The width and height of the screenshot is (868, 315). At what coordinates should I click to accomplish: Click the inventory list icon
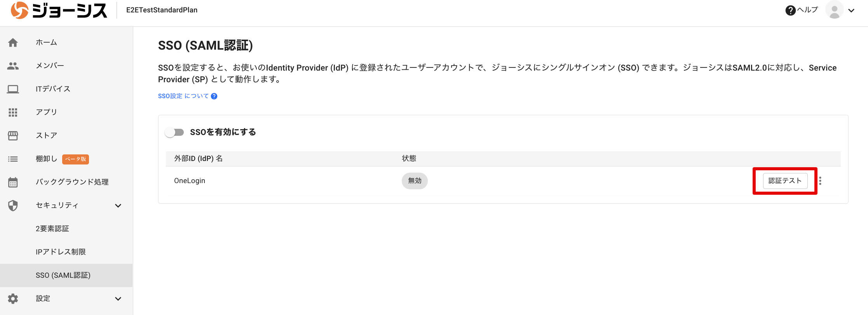tap(13, 159)
